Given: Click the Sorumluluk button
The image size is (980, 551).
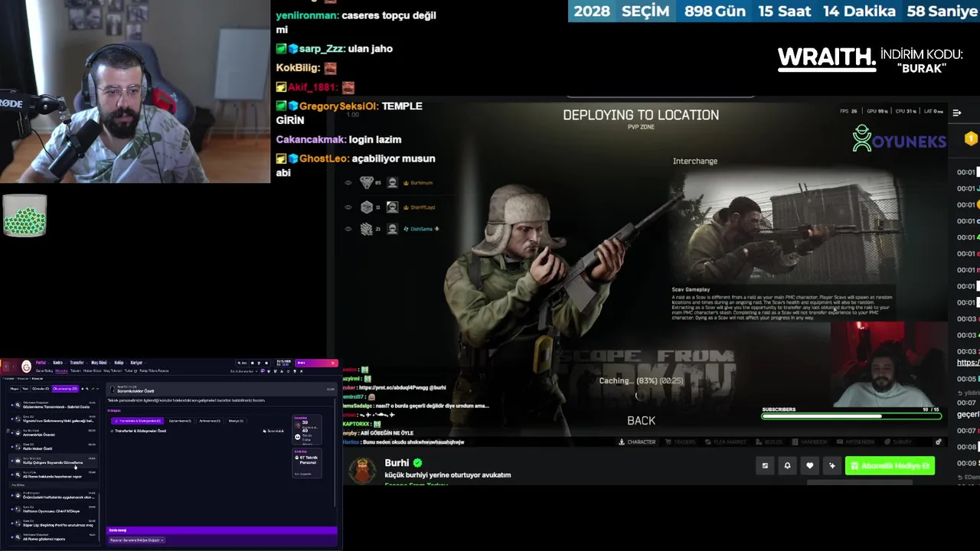Looking at the screenshot, I should click(x=273, y=431).
